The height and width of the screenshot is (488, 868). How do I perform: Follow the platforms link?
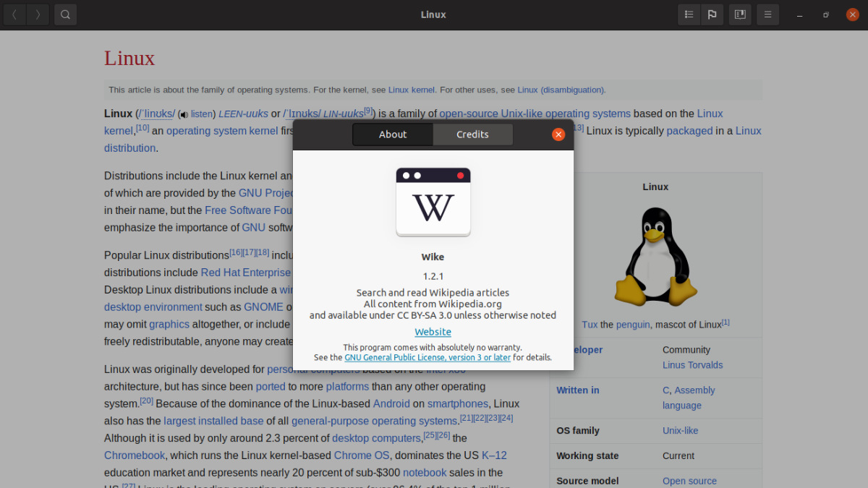347,386
